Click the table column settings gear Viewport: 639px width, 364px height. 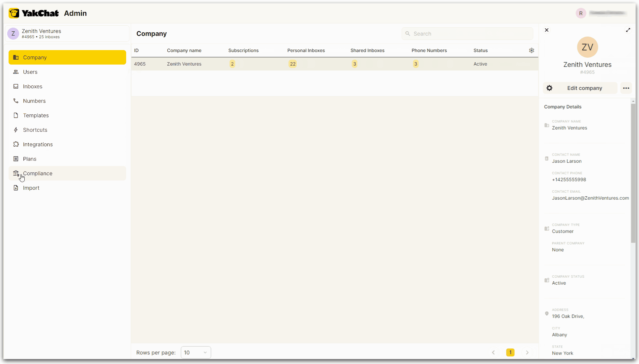531,50
